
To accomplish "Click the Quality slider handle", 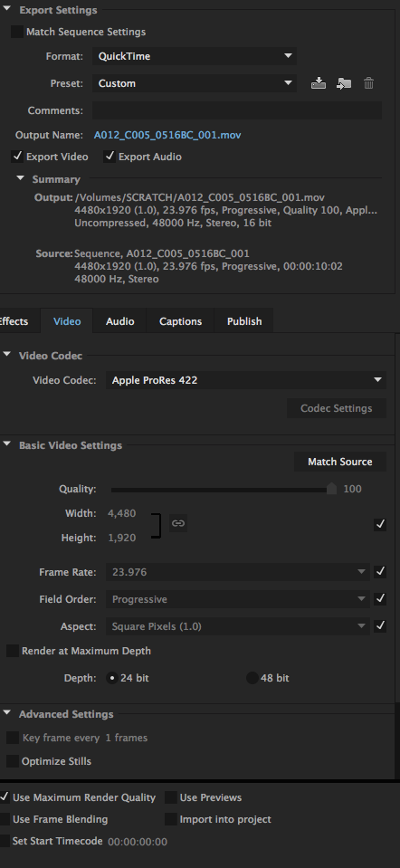I will [x=331, y=488].
